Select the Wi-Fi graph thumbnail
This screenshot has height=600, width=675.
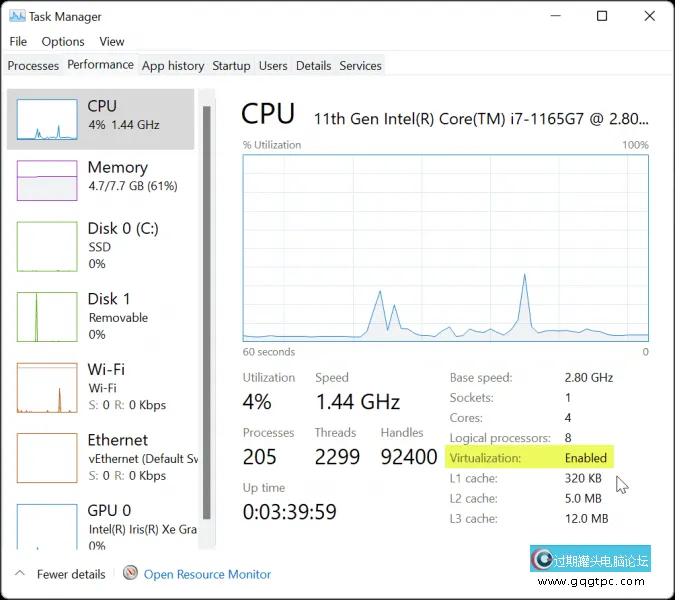coord(46,388)
